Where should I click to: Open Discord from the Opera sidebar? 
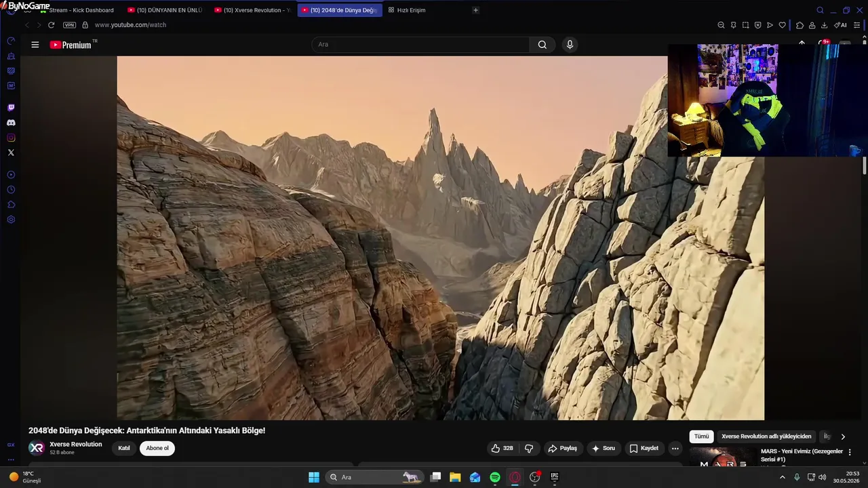coord(11,123)
